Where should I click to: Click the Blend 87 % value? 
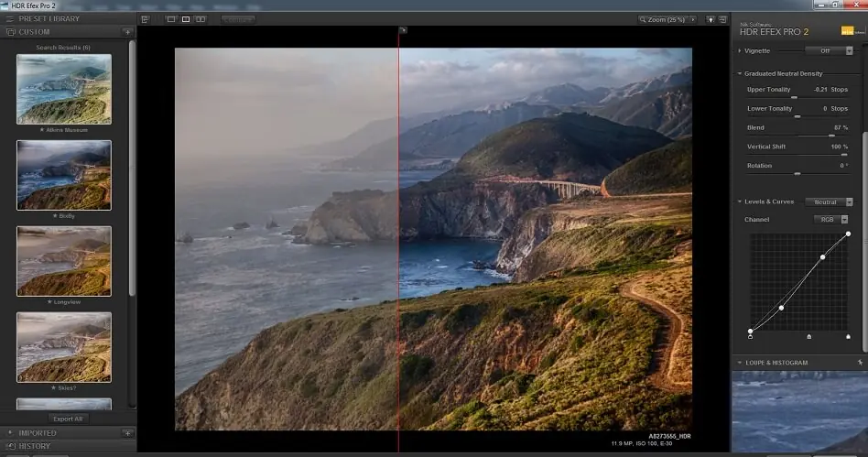pyautogui.click(x=841, y=127)
